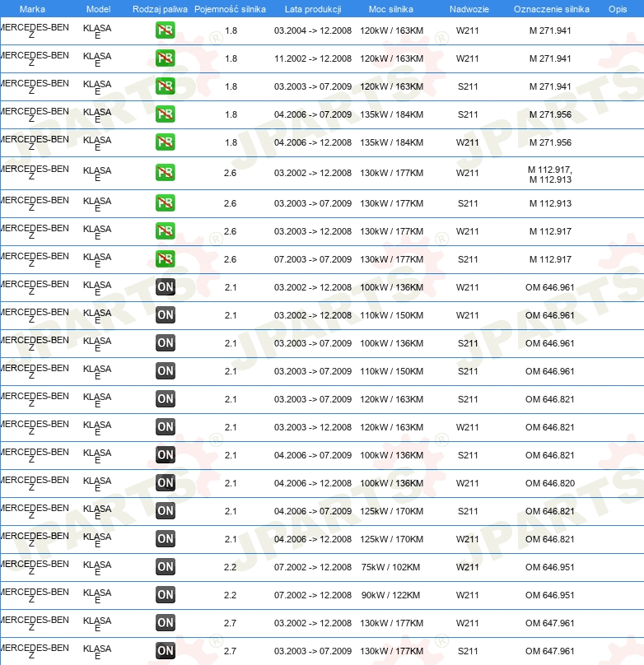Click the date cell 11.2002 -> 12.2008
The image size is (644, 665).
pos(313,58)
